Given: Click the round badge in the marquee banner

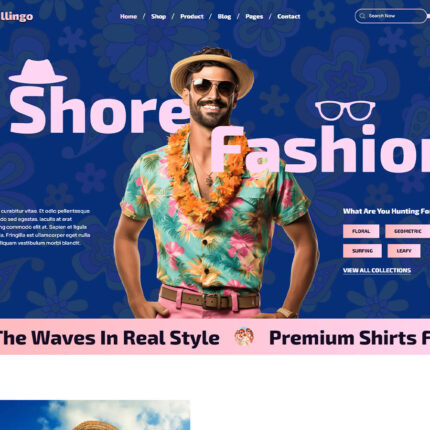Looking at the screenshot, I should pos(244,336).
